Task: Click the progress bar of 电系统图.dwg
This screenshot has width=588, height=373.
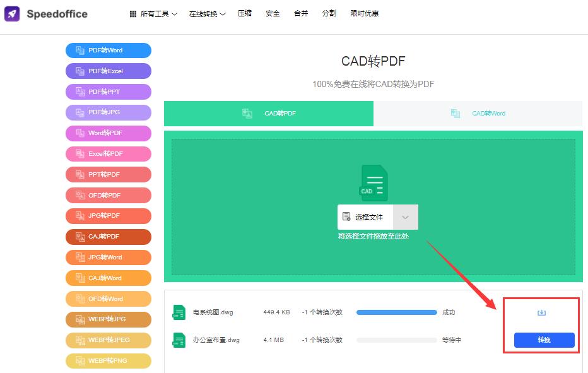Action: tap(396, 312)
